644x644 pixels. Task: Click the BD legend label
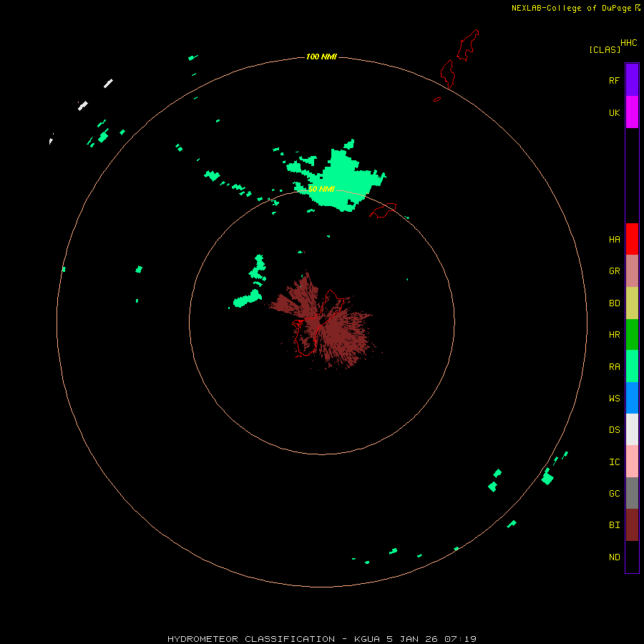(614, 303)
